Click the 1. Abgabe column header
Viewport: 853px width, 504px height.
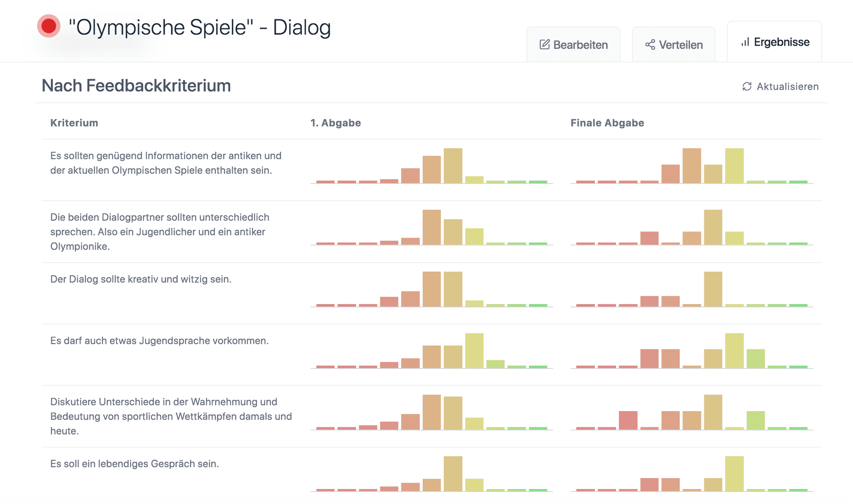tap(335, 123)
